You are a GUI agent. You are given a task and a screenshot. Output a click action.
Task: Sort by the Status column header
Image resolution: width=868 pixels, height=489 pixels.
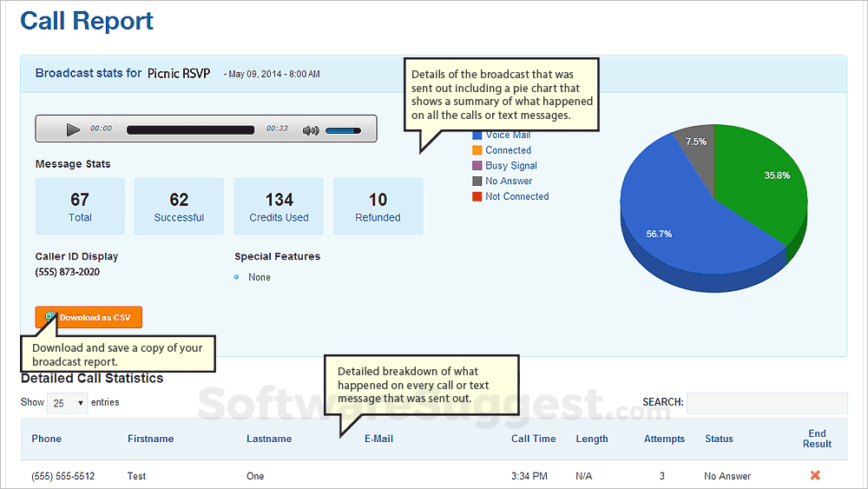[x=719, y=439]
